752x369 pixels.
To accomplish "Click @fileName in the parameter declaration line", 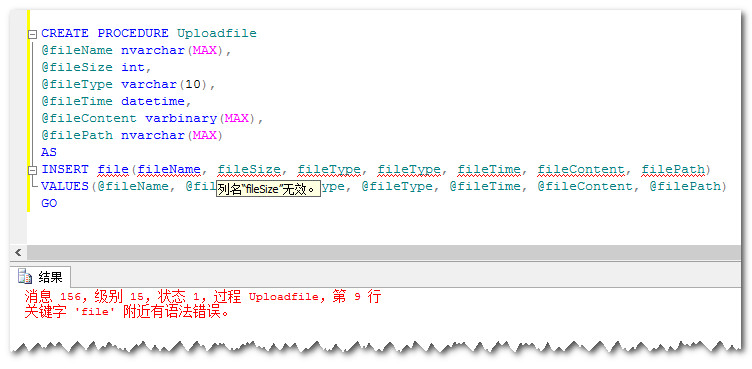I will tap(77, 50).
